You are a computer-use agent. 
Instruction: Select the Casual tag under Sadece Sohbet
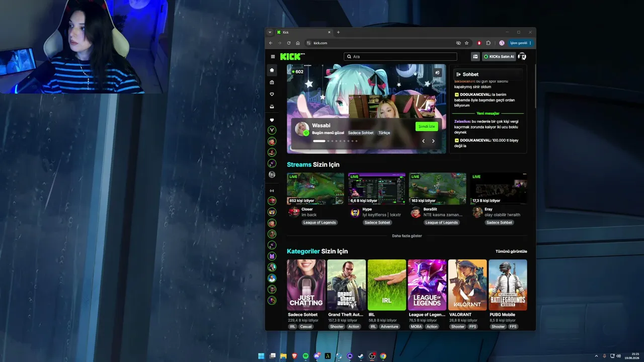point(306,327)
